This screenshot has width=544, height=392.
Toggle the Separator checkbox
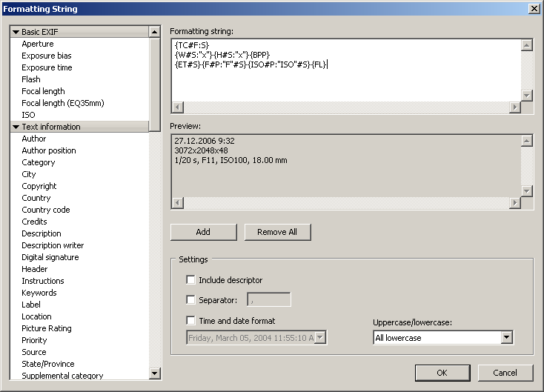click(191, 300)
